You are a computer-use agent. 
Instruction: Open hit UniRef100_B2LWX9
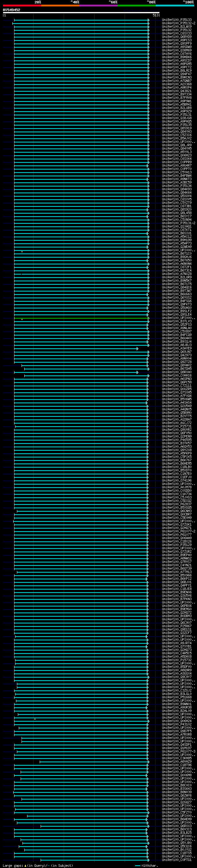(x=177, y=26)
